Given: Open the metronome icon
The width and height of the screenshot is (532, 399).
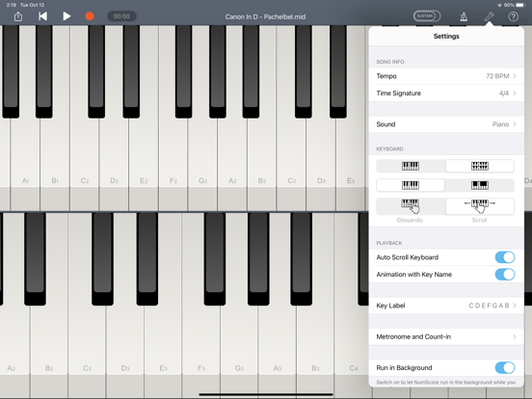Looking at the screenshot, I should 464,16.
